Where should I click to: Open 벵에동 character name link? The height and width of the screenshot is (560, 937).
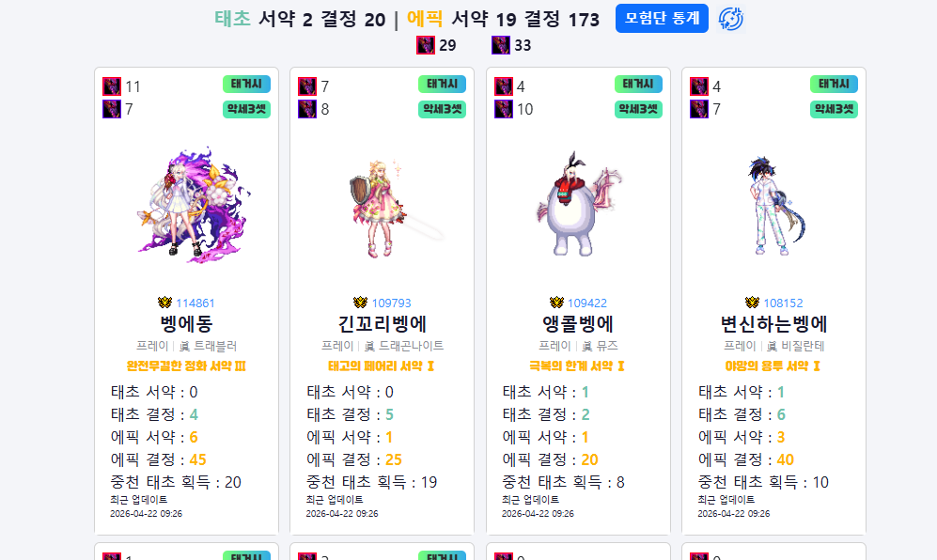[x=186, y=324]
